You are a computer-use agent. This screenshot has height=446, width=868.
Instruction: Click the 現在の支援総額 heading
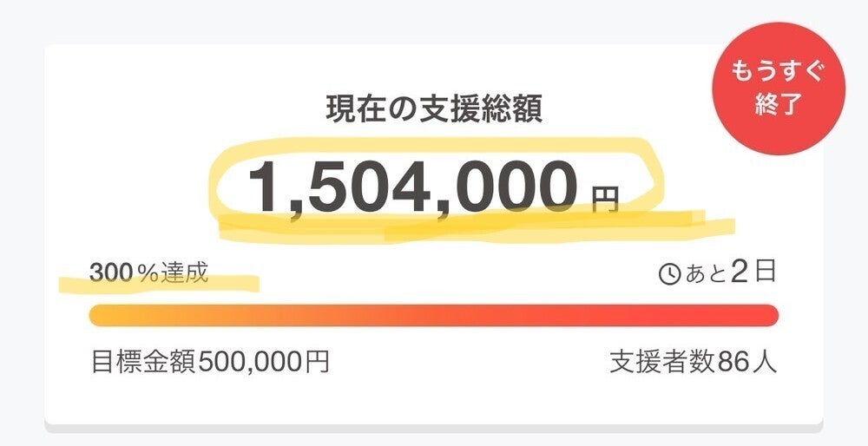tap(433, 109)
